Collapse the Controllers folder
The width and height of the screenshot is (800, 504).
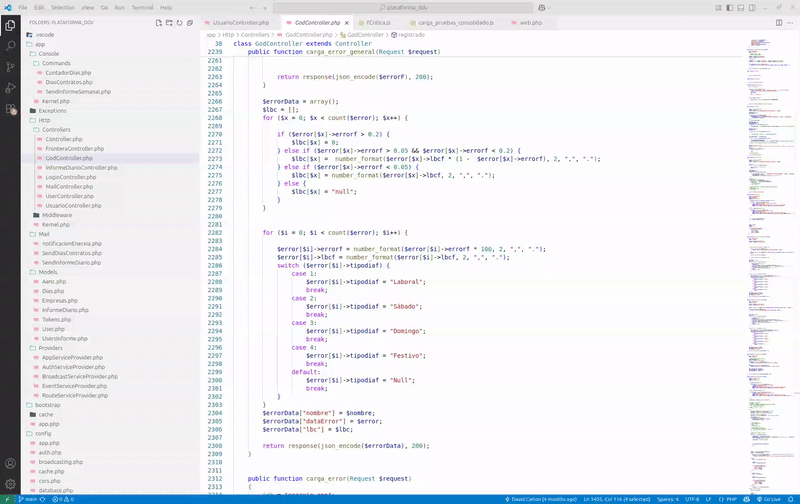pos(56,130)
